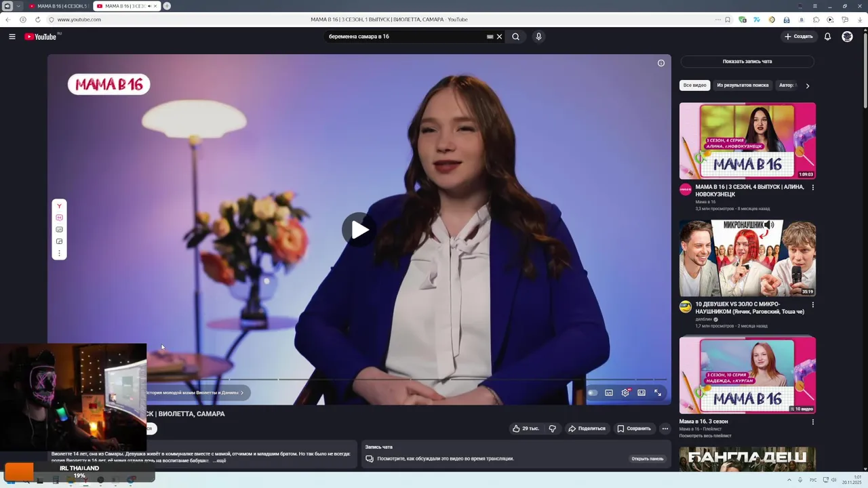
Task: Open the YouTube hamburger guide menu
Action: pyautogui.click(x=12, y=37)
